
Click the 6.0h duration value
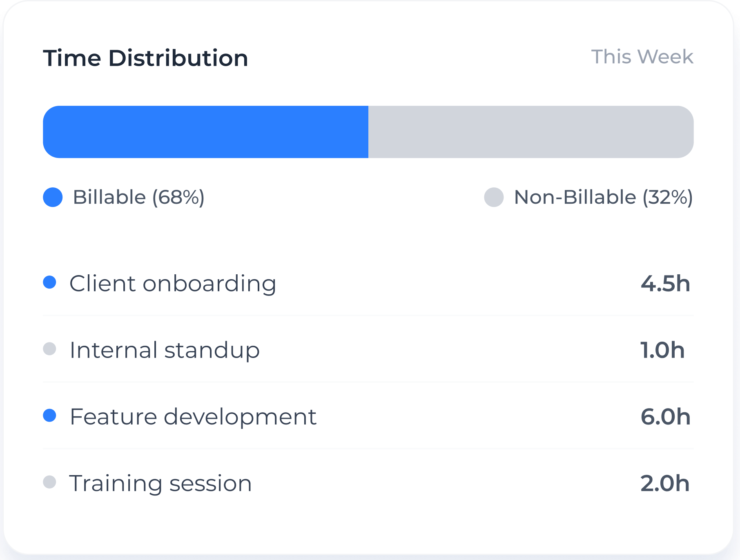665,417
